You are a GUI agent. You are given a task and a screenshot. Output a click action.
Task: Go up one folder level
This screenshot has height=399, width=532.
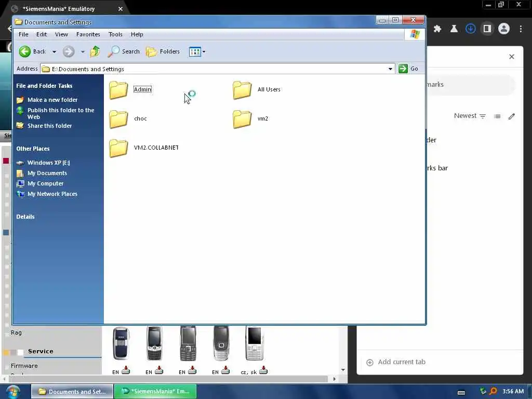[95, 51]
